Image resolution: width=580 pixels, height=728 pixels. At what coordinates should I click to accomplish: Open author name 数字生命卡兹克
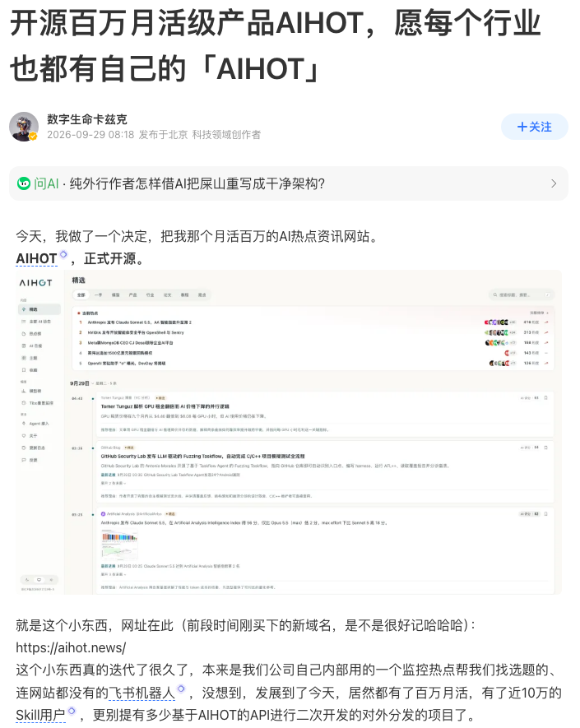[87, 119]
